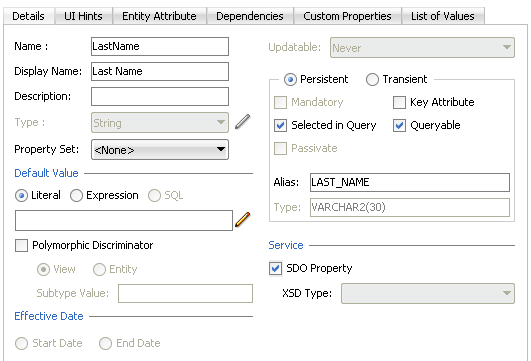Enable the Polymorphic Discriminator checkbox
531x361 pixels.
click(x=21, y=245)
